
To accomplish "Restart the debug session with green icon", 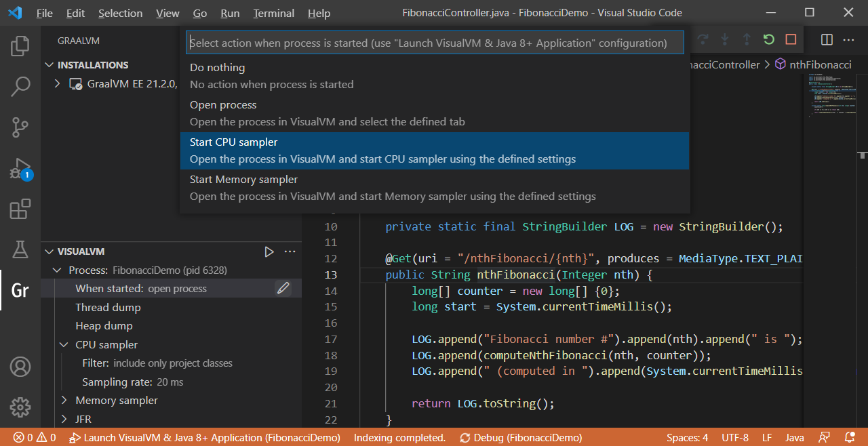I will (768, 39).
